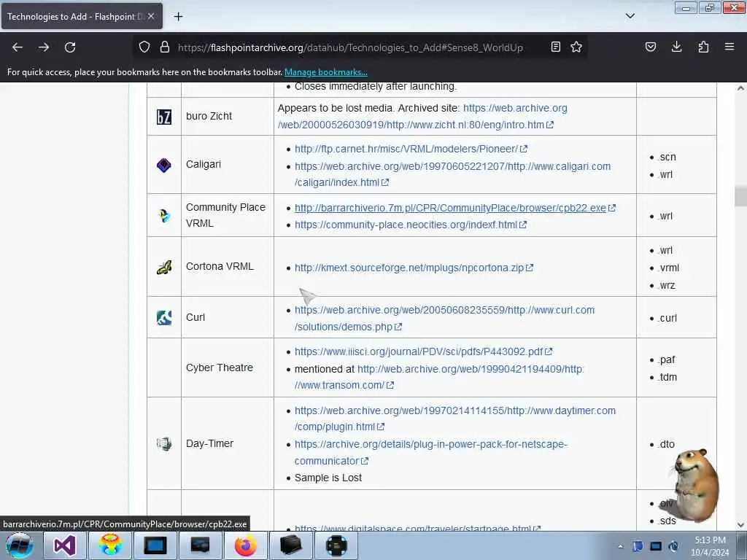The width and height of the screenshot is (747, 560).
Task: Open the digitalspace.com traveler link
Action: [x=417, y=528]
